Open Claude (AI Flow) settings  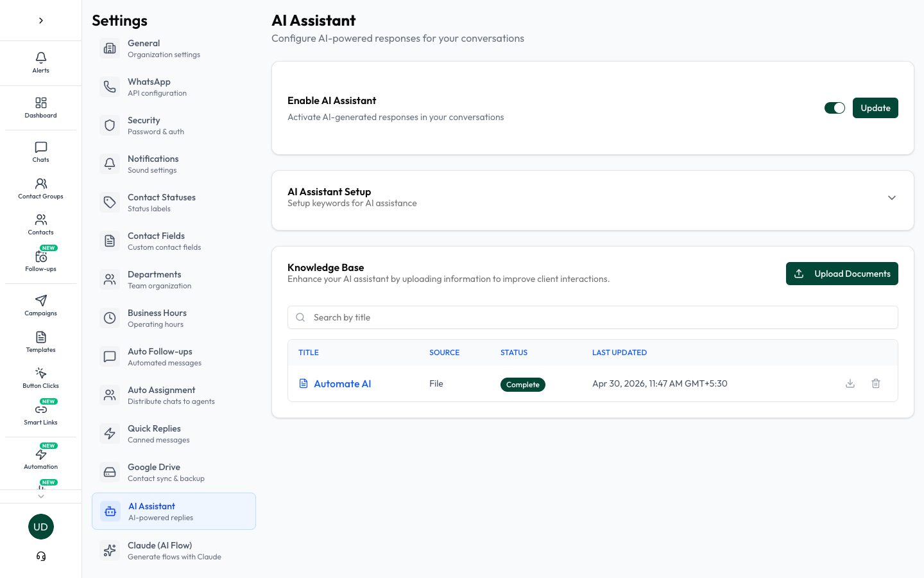point(174,550)
